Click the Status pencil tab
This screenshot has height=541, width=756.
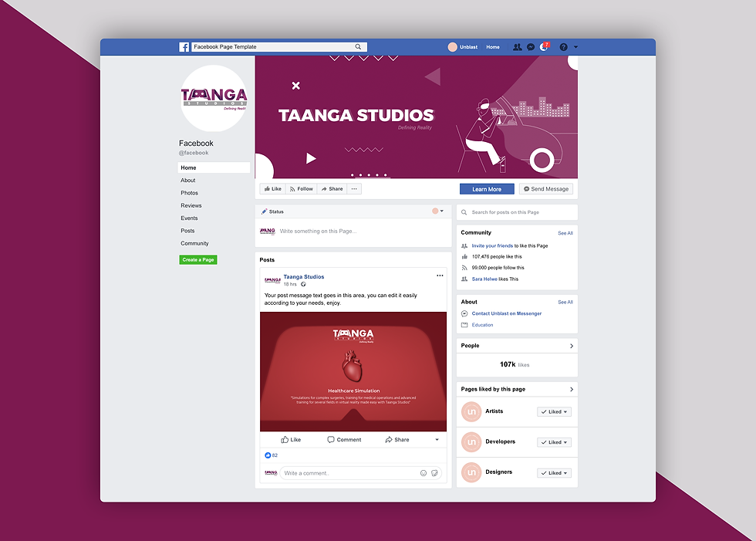(x=272, y=211)
